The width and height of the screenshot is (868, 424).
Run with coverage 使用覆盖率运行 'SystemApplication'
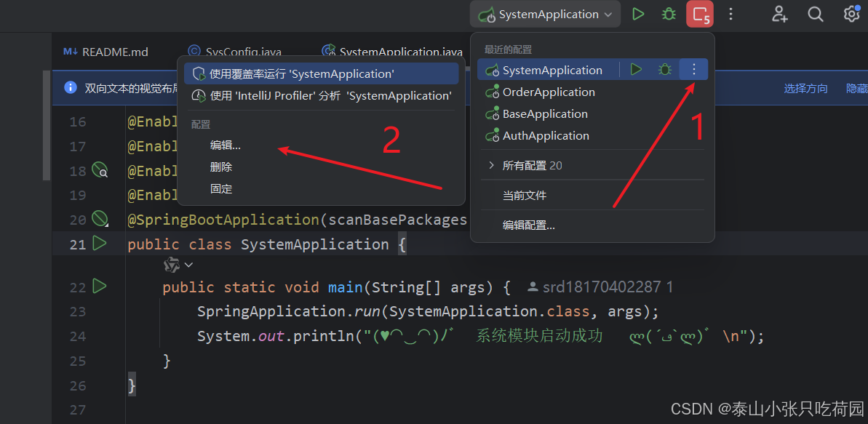(321, 73)
